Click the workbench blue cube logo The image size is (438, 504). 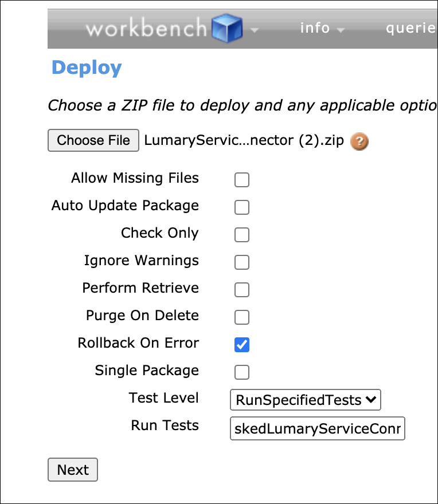coord(227,28)
